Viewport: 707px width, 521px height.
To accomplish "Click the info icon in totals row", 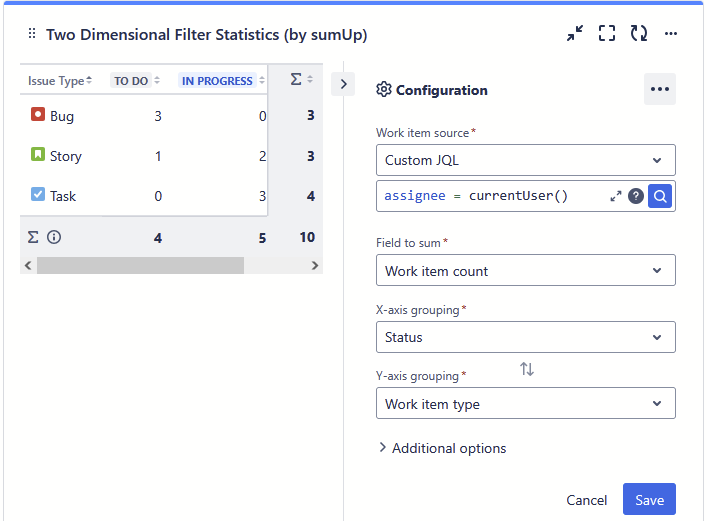I will coord(55,237).
